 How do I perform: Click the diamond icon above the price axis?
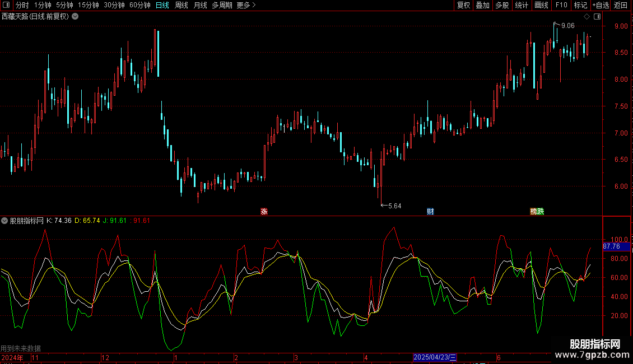tap(587, 17)
